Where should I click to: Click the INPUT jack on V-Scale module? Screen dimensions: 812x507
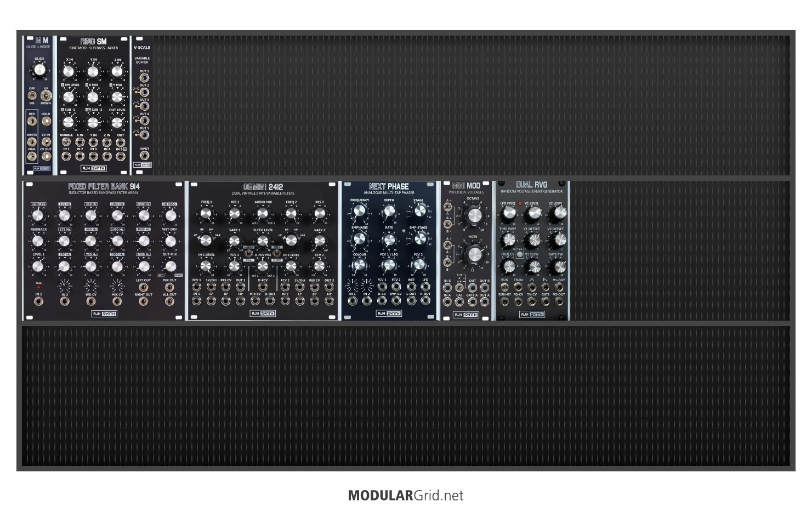tap(144, 156)
